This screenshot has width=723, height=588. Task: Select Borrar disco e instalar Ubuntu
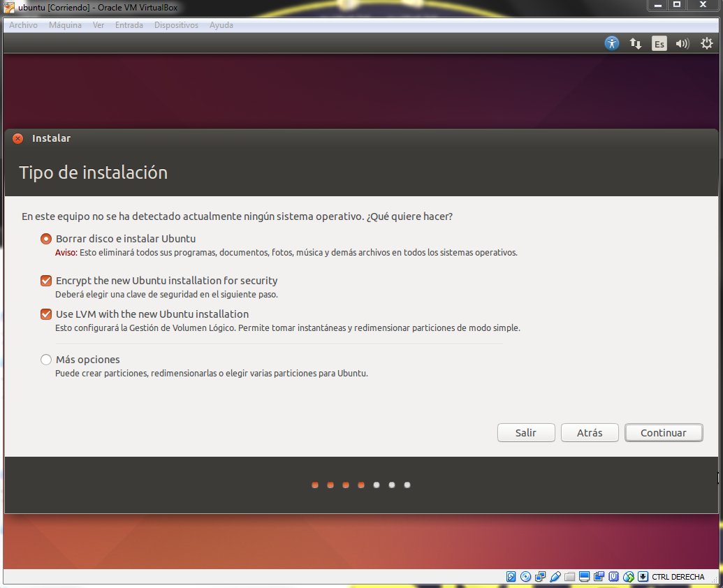coord(45,239)
